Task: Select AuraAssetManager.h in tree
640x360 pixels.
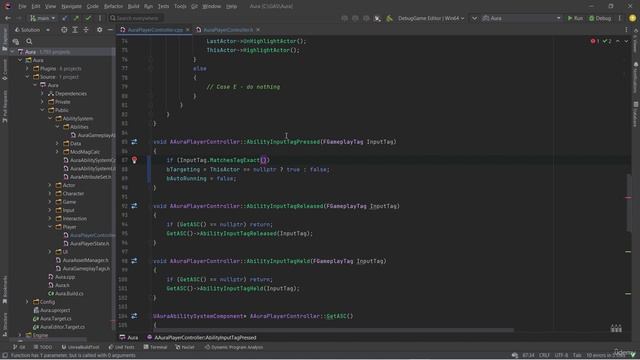Action: pyautogui.click(x=85, y=260)
